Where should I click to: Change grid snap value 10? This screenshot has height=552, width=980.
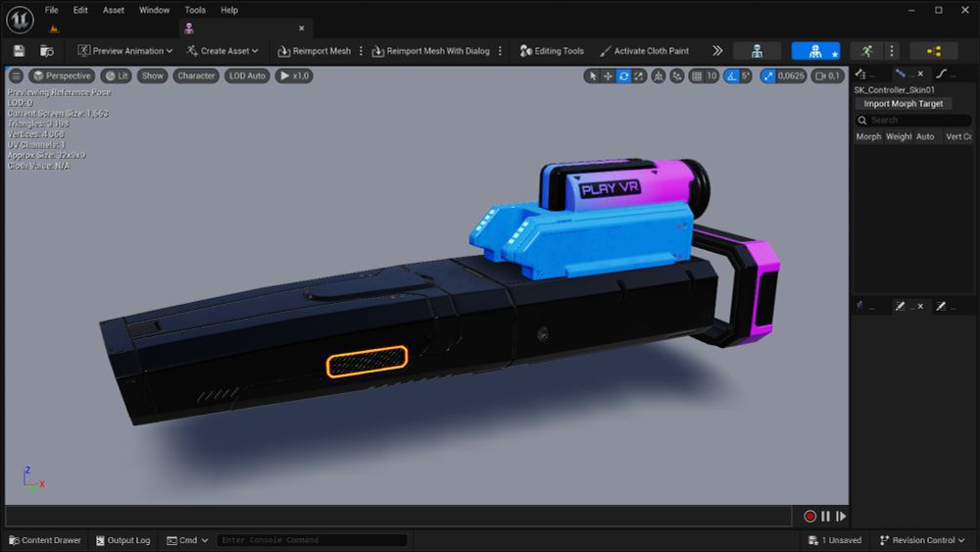(711, 76)
